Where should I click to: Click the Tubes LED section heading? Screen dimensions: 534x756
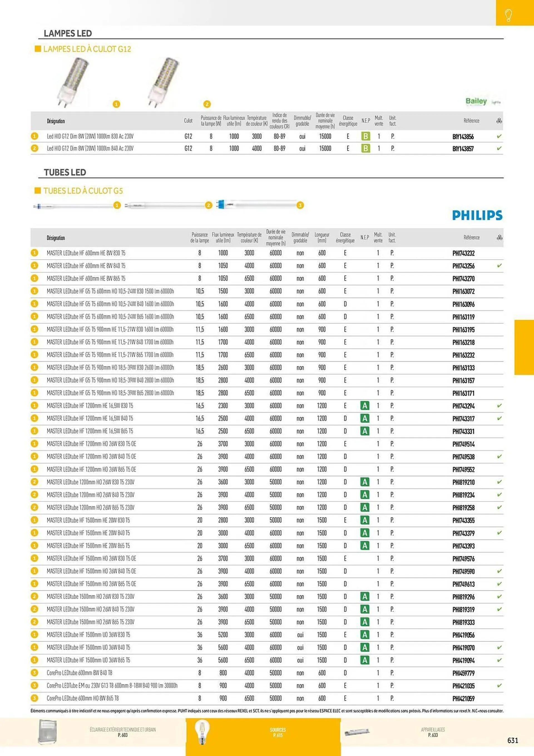point(65,172)
